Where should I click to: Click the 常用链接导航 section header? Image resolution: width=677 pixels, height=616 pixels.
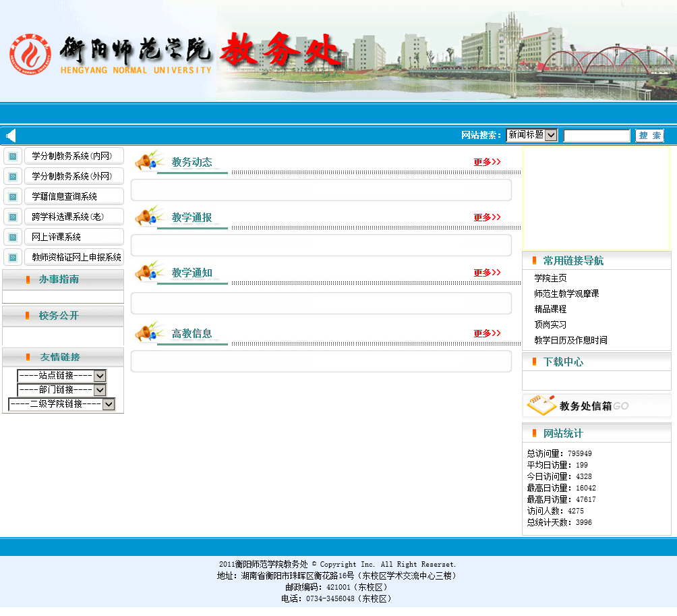597,261
